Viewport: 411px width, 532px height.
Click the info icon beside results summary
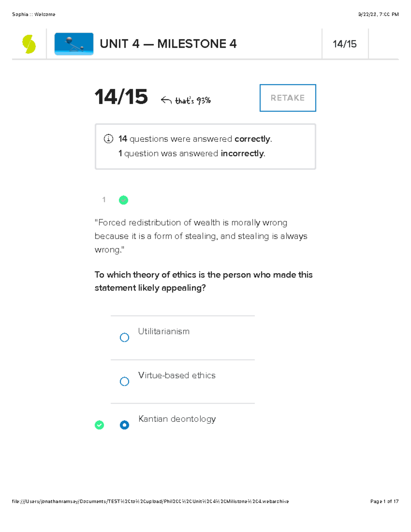[x=108, y=139]
